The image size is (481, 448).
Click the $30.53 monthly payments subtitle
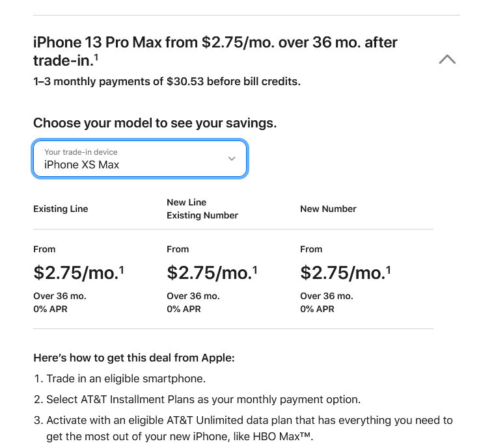pyautogui.click(x=167, y=81)
